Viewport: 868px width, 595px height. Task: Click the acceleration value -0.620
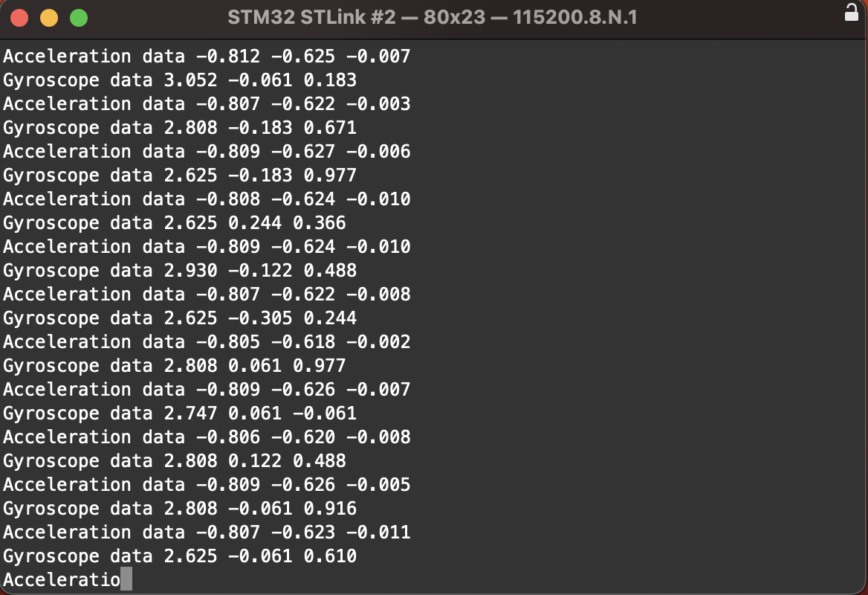click(x=303, y=437)
